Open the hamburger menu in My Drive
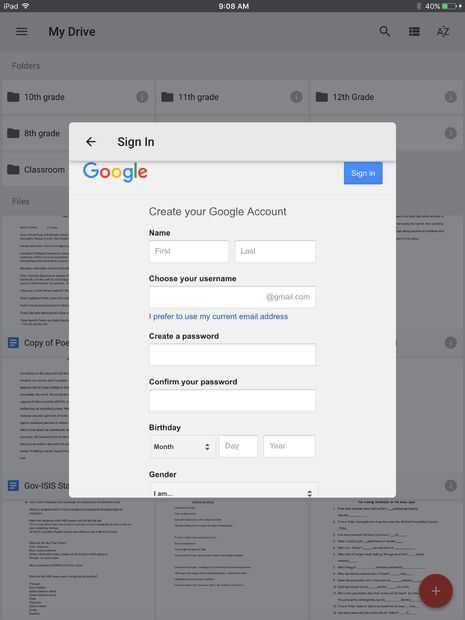465x620 pixels. pyautogui.click(x=21, y=31)
